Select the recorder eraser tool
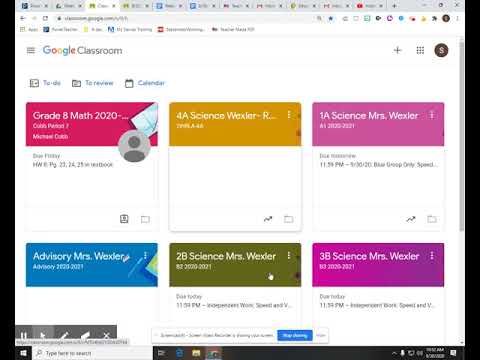Image resolution: width=480 pixels, height=360 pixels. pyautogui.click(x=85, y=335)
